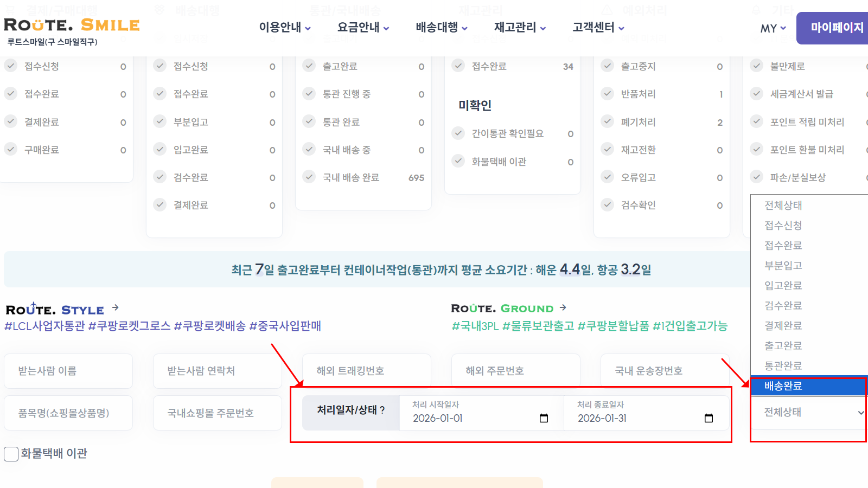Click the checkmark icon beside 반품처리

607,93
